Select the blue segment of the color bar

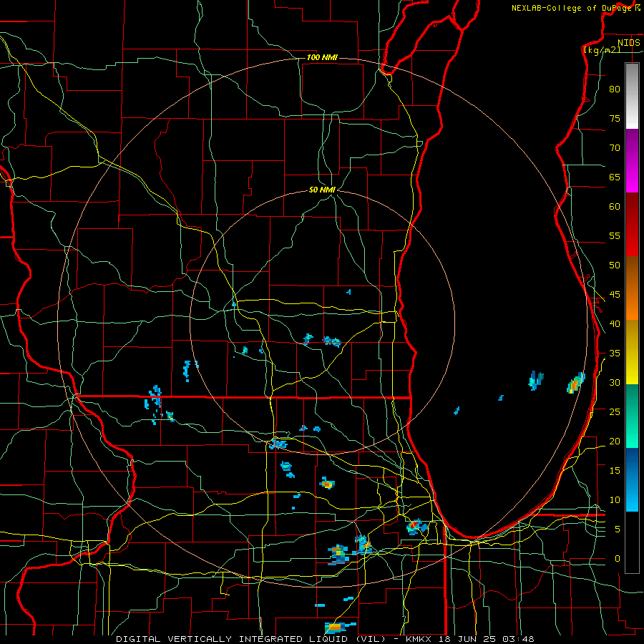click(632, 479)
